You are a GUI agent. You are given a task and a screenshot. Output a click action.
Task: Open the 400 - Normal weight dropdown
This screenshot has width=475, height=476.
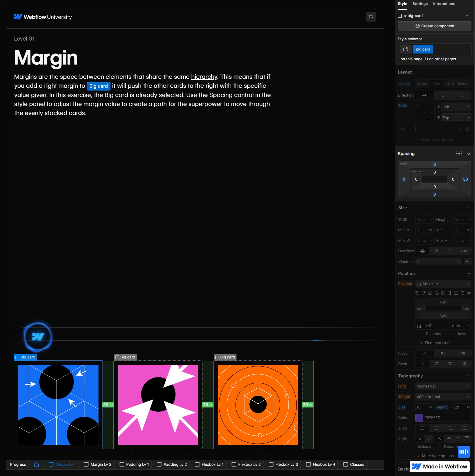443,397
